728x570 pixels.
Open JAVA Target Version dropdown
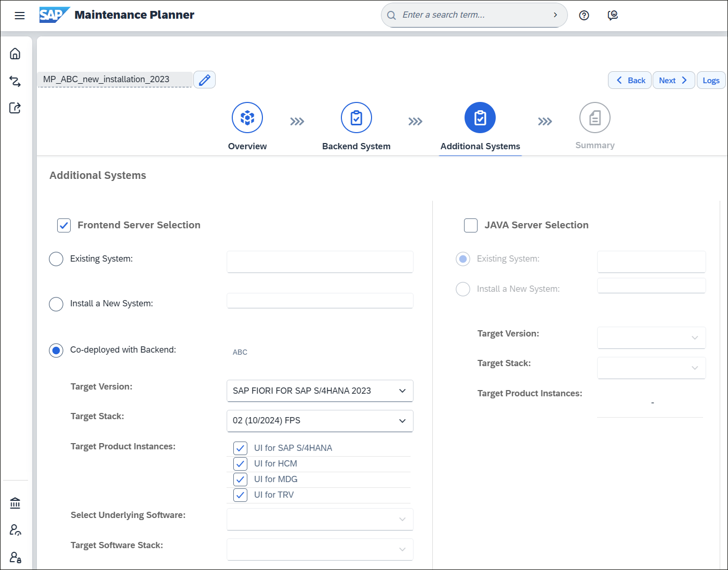652,338
